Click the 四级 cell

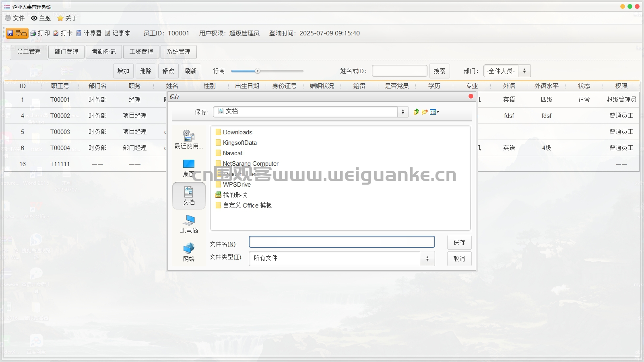(546, 99)
